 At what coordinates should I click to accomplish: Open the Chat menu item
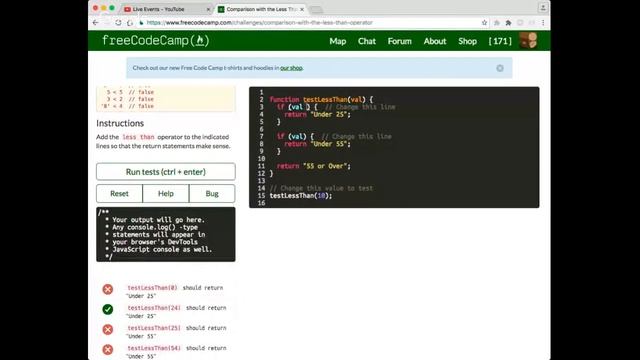tap(367, 41)
